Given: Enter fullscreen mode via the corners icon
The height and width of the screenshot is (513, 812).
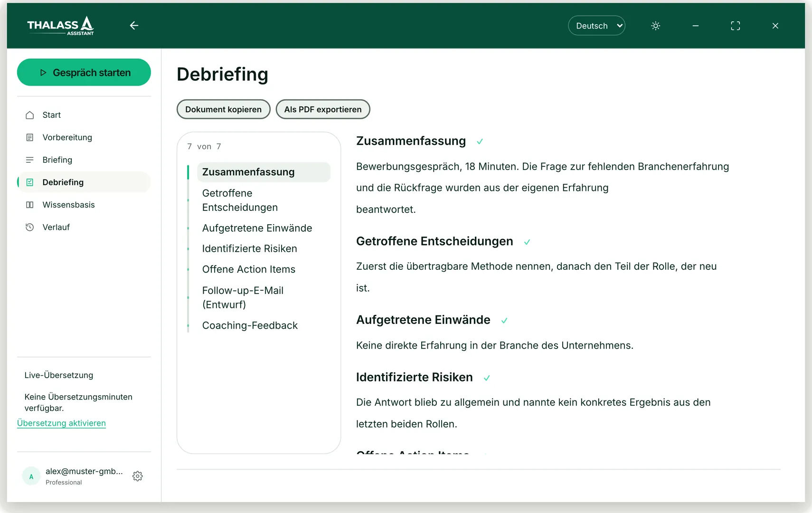Looking at the screenshot, I should tap(735, 26).
